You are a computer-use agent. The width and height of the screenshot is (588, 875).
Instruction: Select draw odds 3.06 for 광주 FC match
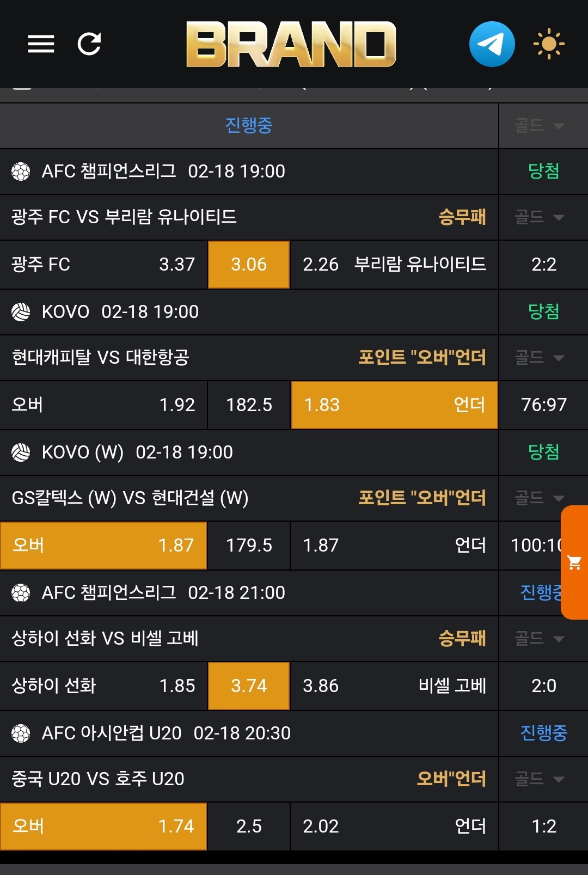pos(249,265)
